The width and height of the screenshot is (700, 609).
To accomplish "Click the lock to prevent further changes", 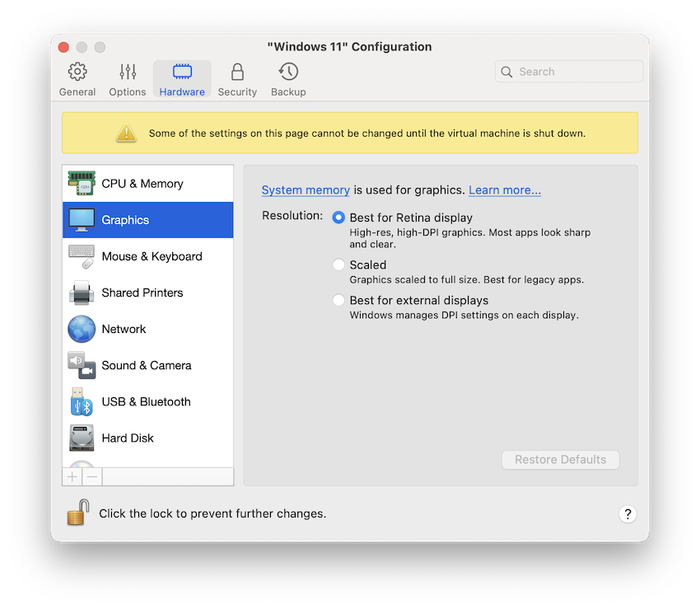I will tap(77, 512).
